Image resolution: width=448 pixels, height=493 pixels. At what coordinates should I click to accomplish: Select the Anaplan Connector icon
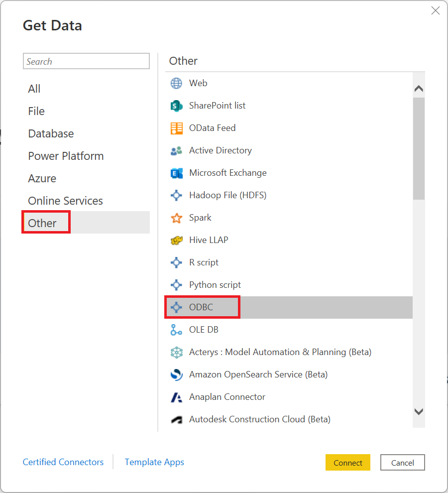pyautogui.click(x=176, y=397)
